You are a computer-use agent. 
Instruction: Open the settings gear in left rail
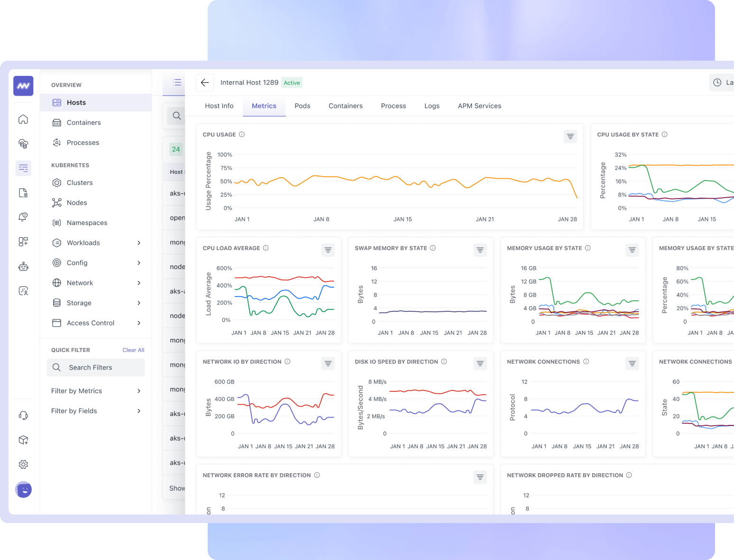[23, 464]
